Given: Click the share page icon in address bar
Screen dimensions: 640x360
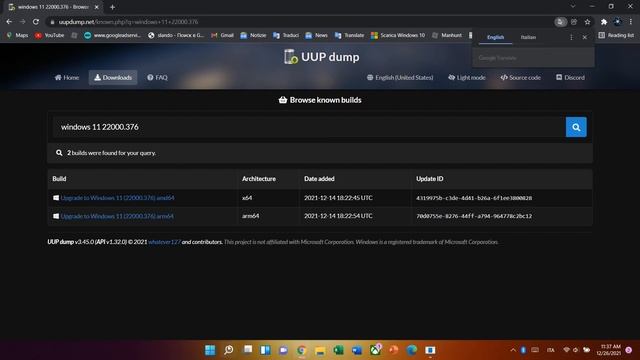Looking at the screenshot, I should pyautogui.click(x=574, y=22).
